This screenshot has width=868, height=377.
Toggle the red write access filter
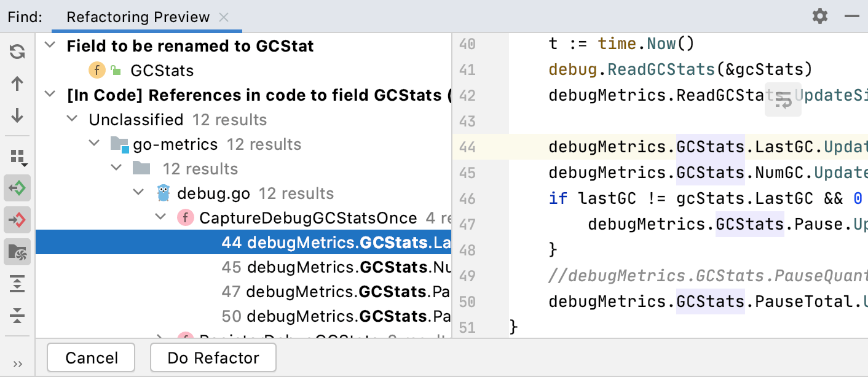click(x=17, y=220)
